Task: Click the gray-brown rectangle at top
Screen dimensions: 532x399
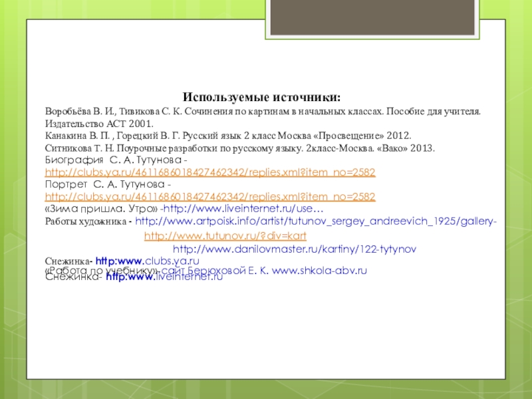Action: [x=372, y=17]
